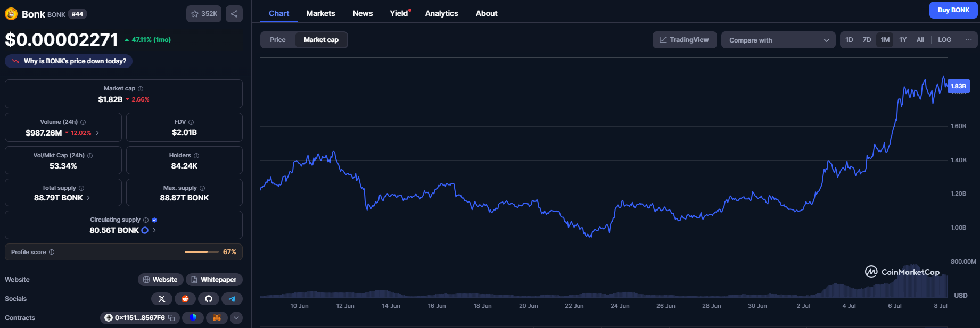980x328 pixels.
Task: Set chart range to 7D
Action: point(867,40)
